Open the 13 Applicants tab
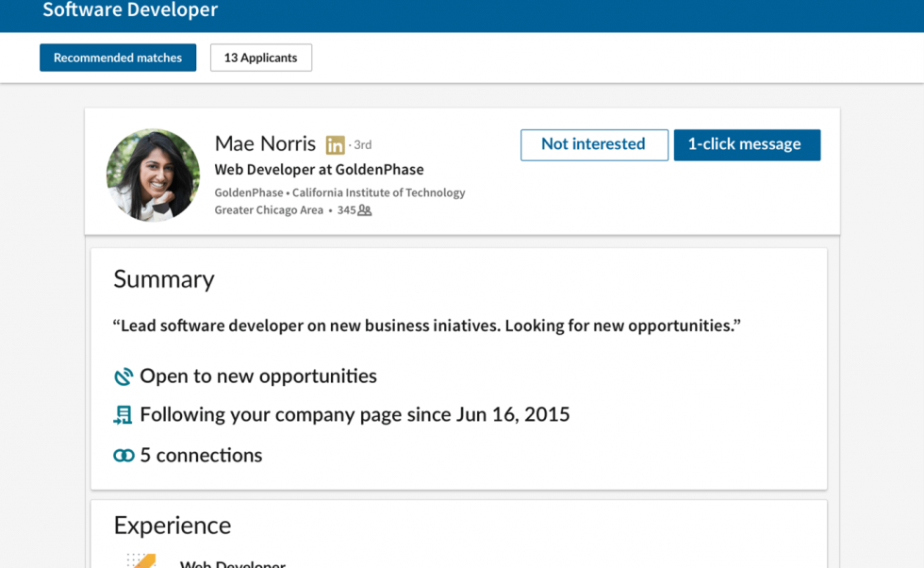Image resolution: width=924 pixels, height=568 pixels. tap(260, 58)
